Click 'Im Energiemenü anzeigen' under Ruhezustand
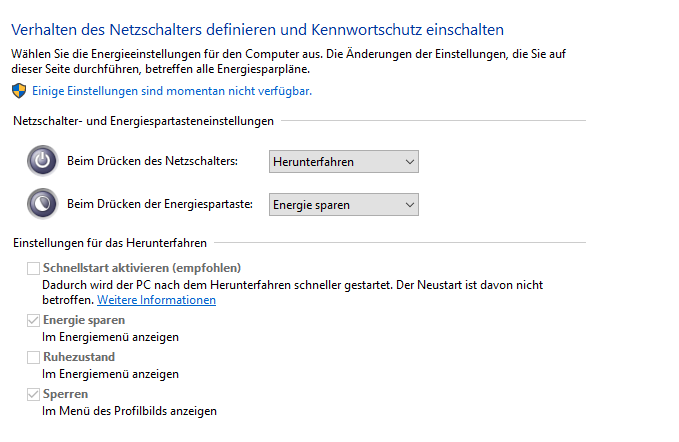679x442 pixels. (110, 374)
